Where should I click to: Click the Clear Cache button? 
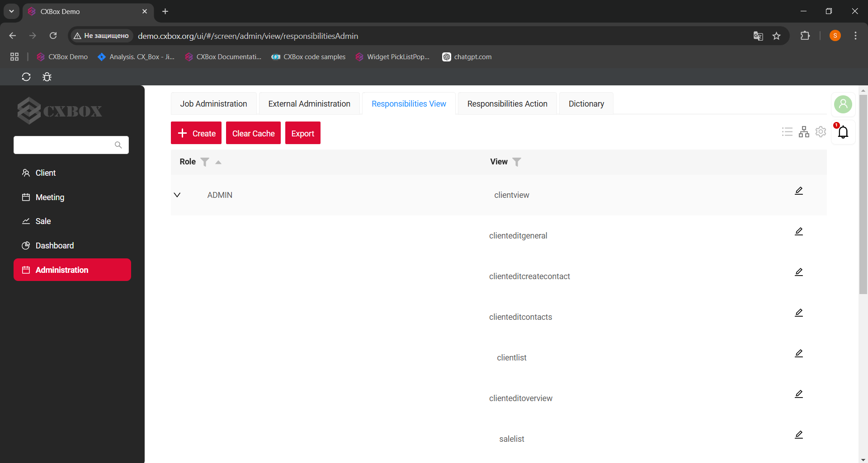tap(253, 133)
